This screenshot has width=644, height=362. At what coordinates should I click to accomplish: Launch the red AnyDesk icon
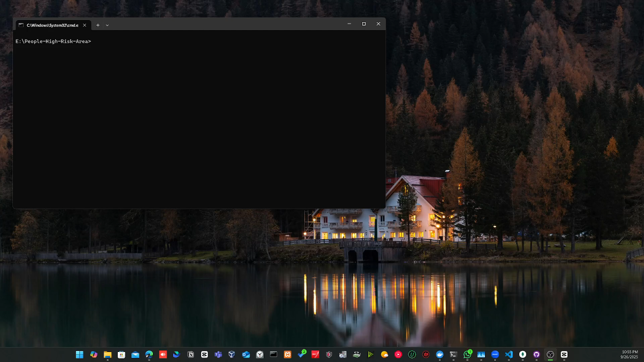tap(163, 354)
